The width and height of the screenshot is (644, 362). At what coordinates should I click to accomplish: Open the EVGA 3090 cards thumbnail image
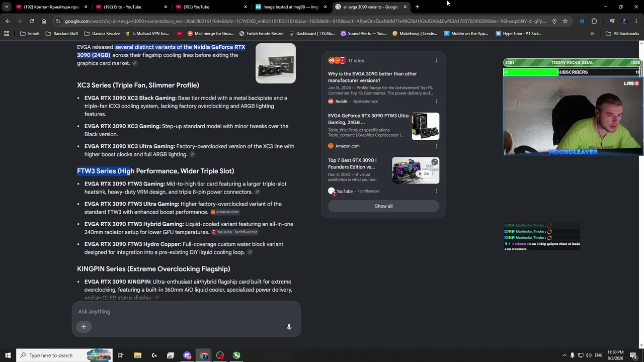pos(276,63)
